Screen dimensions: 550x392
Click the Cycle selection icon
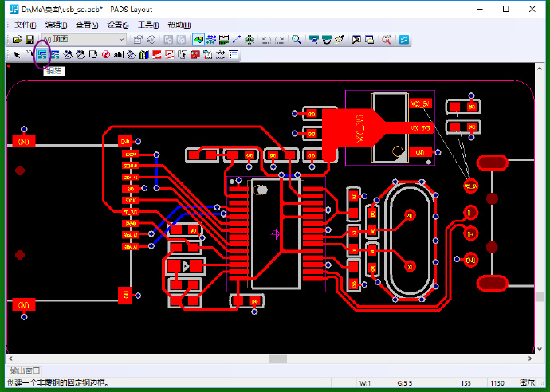151,40
